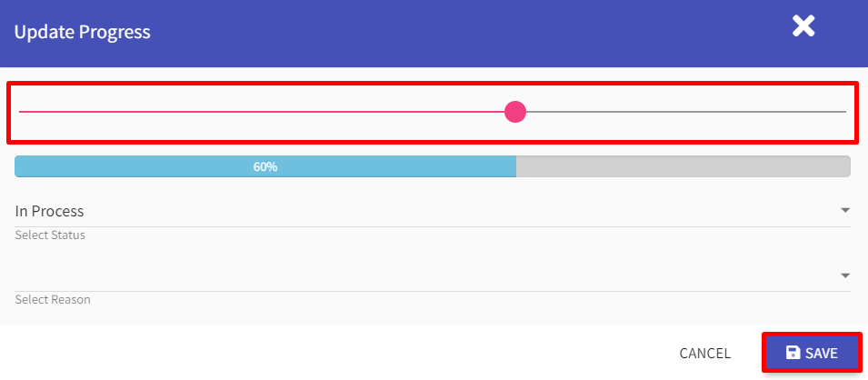Image resolution: width=868 pixels, height=380 pixels.
Task: Click the Select Status label text
Action: [50, 235]
